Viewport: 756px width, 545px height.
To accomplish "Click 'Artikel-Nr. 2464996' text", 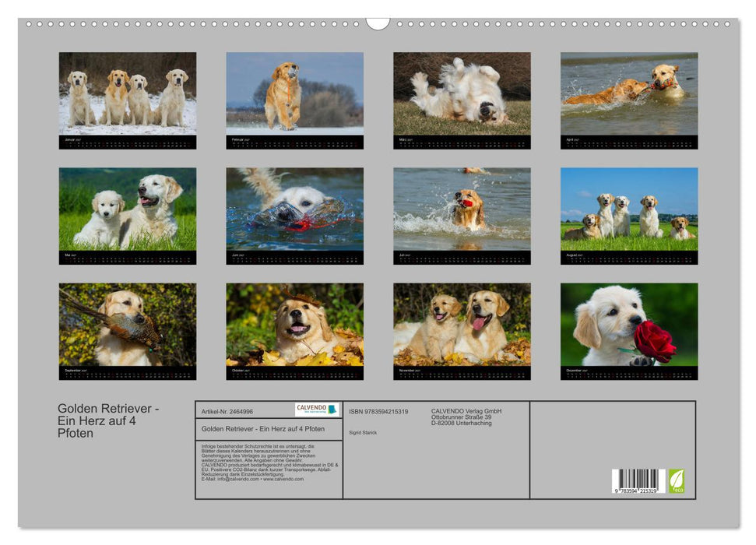I will click(227, 411).
